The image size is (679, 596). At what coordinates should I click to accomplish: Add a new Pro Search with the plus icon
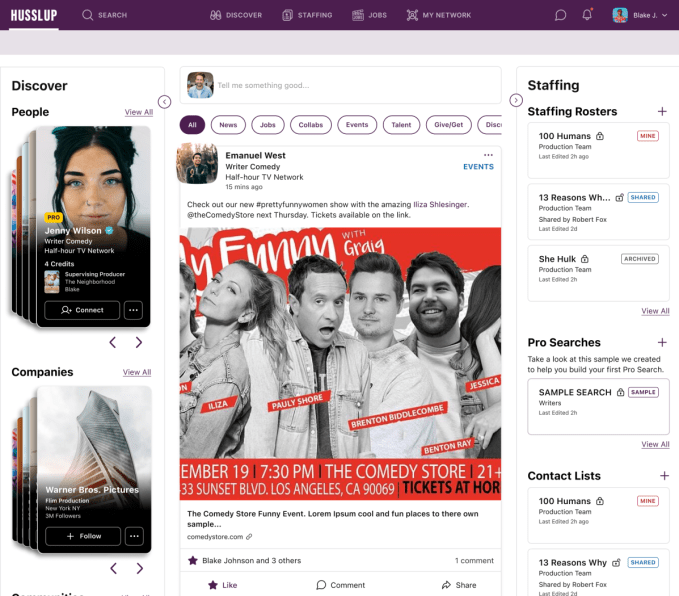coord(662,343)
